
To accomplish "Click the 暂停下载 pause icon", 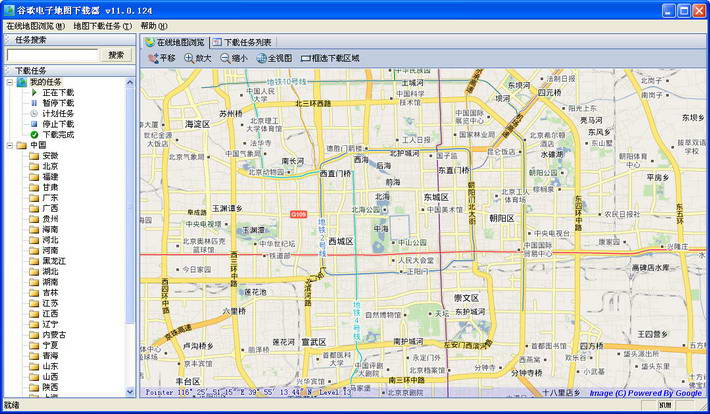I will 34,103.
